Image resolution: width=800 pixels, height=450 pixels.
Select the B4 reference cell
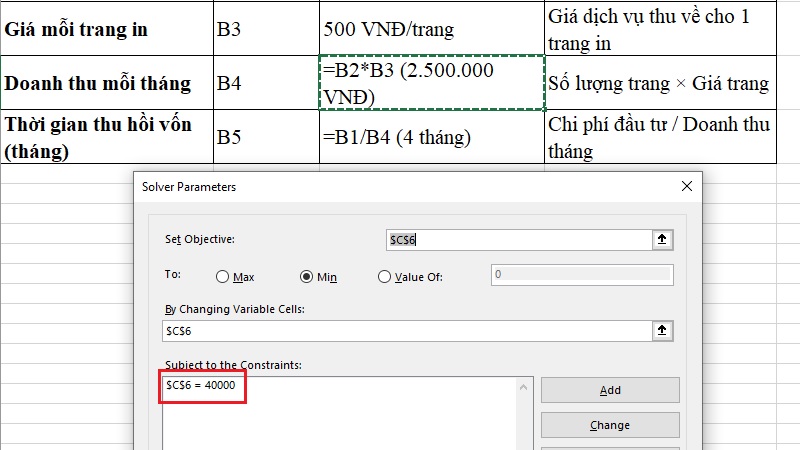point(266,83)
